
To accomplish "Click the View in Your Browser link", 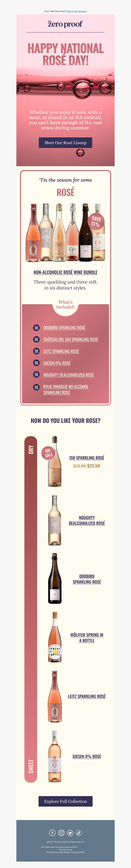I will tap(76, 11).
